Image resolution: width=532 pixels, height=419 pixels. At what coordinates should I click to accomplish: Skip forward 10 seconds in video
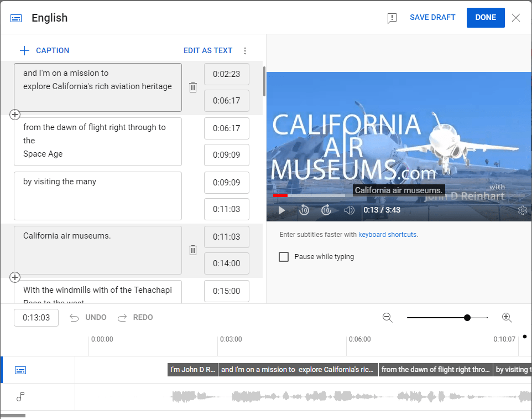[326, 210]
